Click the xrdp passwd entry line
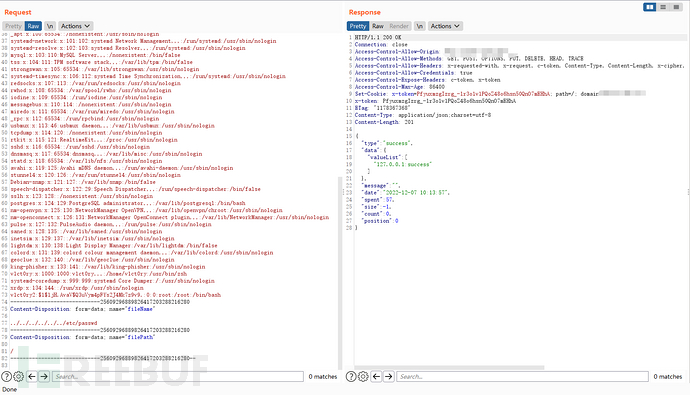Viewport: 690px width, 395px height. pos(77,288)
